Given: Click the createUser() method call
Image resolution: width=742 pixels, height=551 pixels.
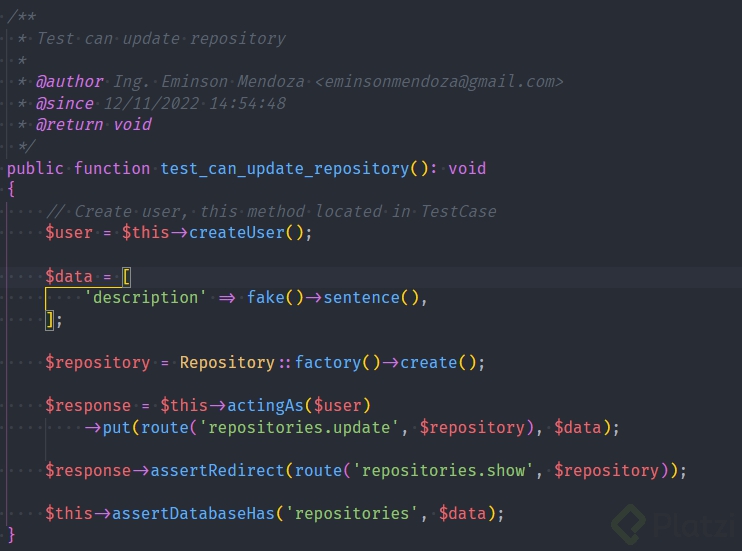Looking at the screenshot, I should [246, 233].
